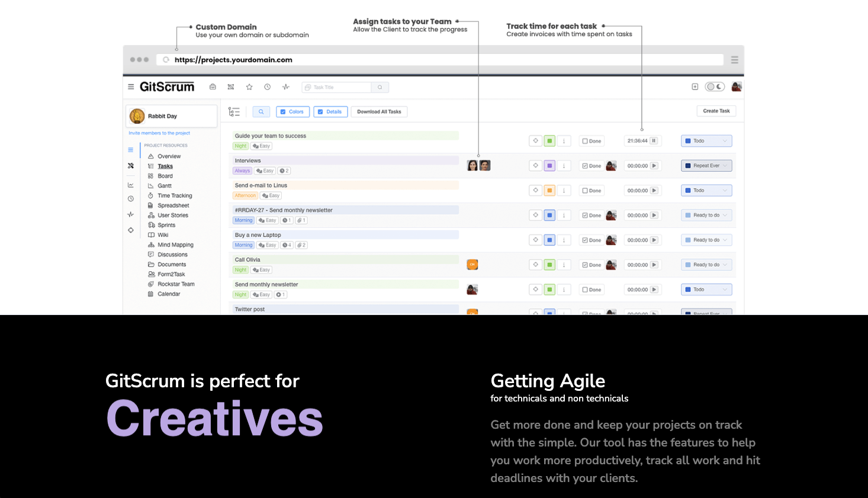Select the chart icon in the left rail
This screenshot has height=498, width=868.
click(131, 185)
